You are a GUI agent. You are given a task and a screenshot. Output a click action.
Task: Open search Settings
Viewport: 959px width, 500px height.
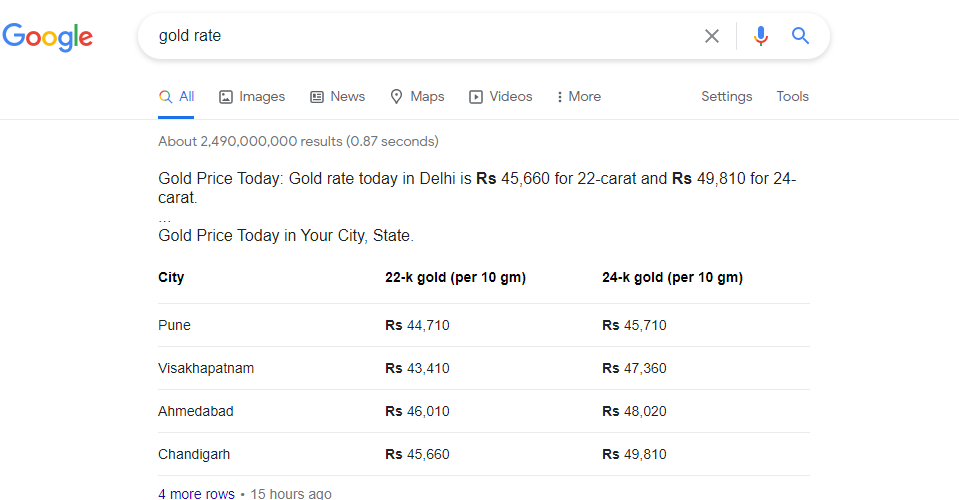[x=727, y=97]
